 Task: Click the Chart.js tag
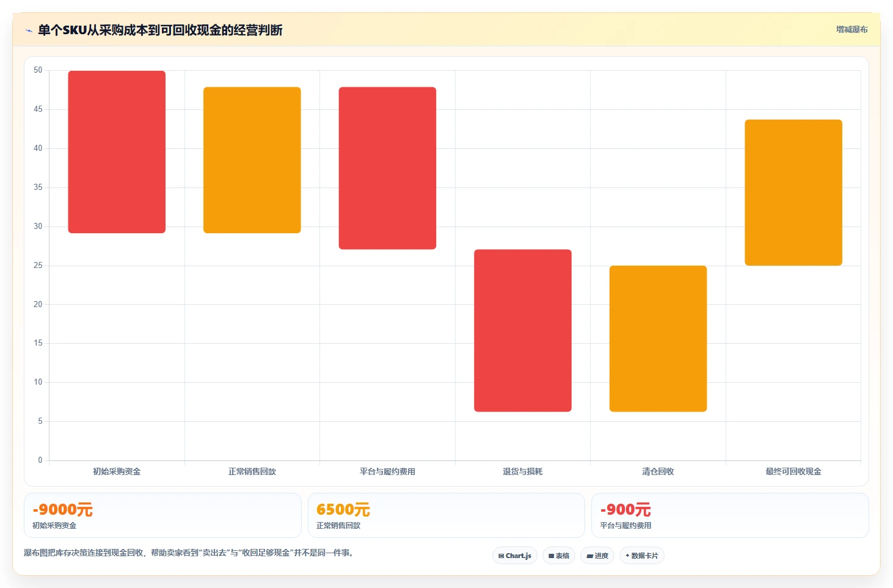tap(515, 556)
